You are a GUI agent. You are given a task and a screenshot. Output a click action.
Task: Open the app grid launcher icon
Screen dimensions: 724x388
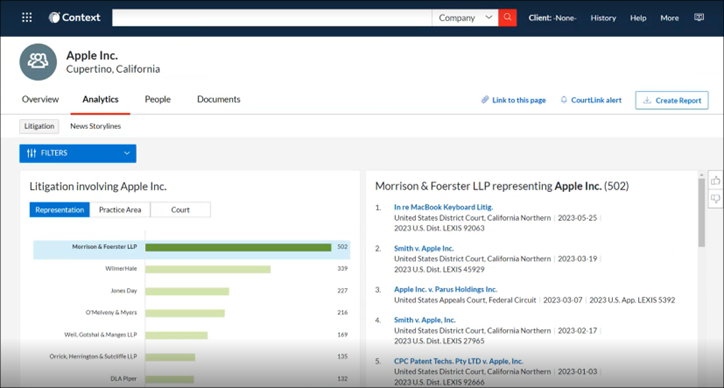pyautogui.click(x=27, y=18)
